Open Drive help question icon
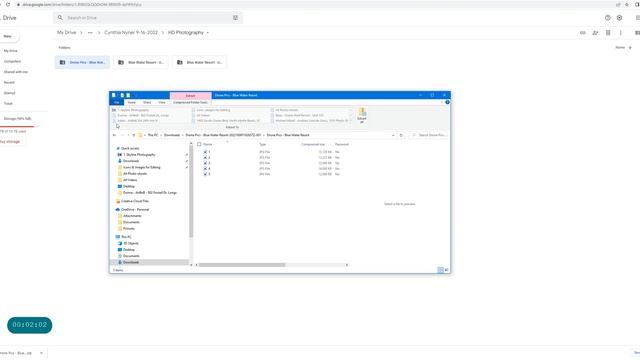Viewport: 640px width, 360px height. coord(607,18)
